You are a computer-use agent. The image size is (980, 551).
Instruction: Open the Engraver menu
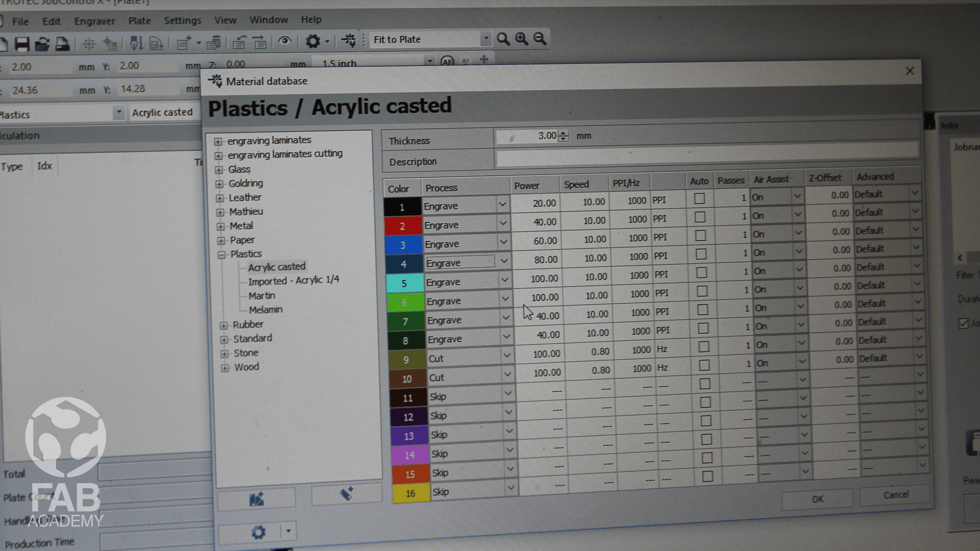pos(94,21)
